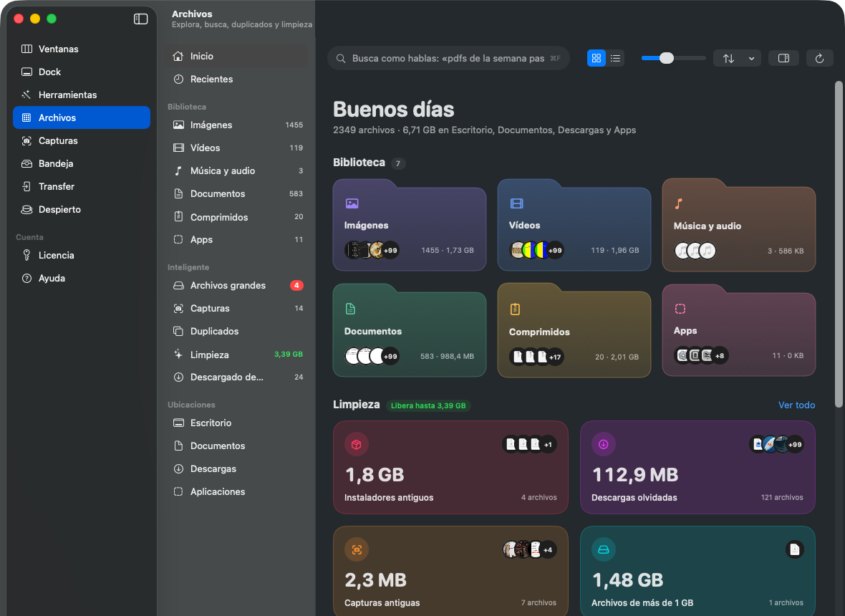Click the Descargado de... download icon
The height and width of the screenshot is (616, 845).
[178, 377]
